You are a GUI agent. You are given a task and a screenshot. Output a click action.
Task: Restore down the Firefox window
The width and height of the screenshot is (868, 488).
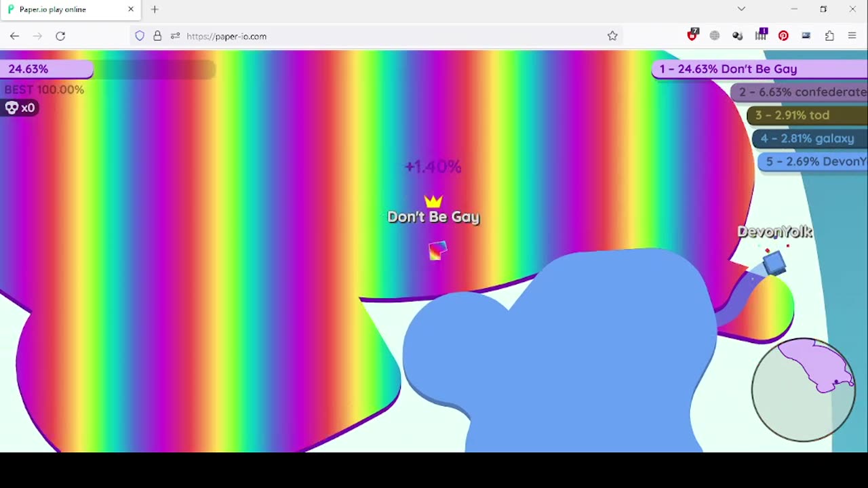pos(823,9)
